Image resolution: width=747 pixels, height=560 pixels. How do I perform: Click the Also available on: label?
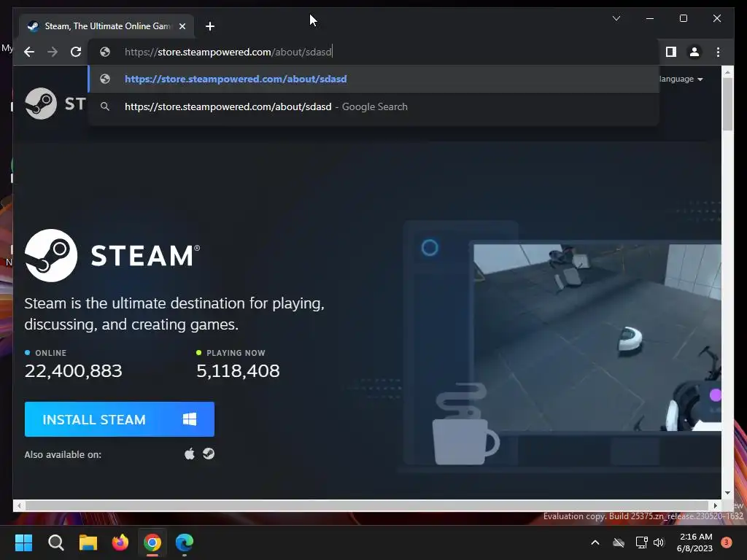coord(63,455)
